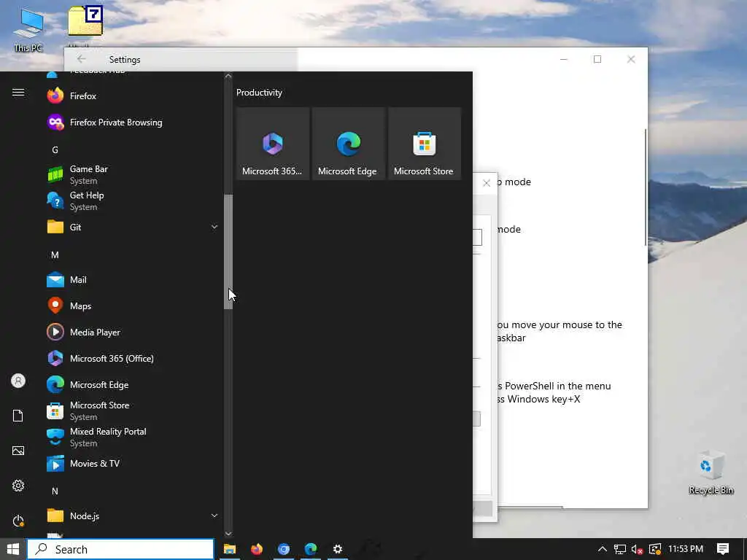
Task: Go back in the Settings window
Action: pos(82,59)
